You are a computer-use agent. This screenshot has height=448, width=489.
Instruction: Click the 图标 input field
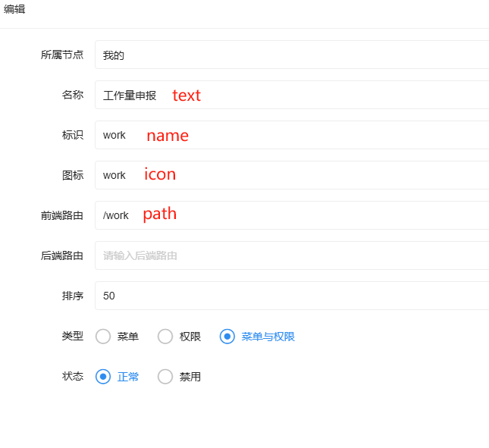click(292, 175)
